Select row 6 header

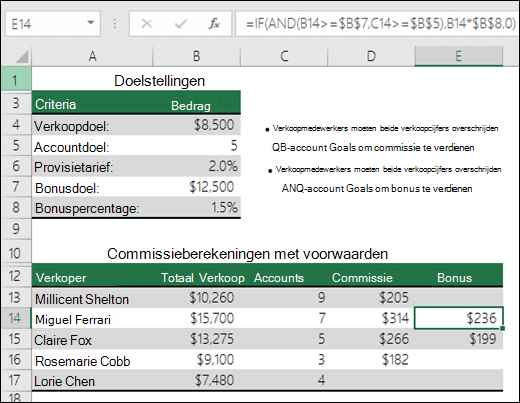pos(16,166)
